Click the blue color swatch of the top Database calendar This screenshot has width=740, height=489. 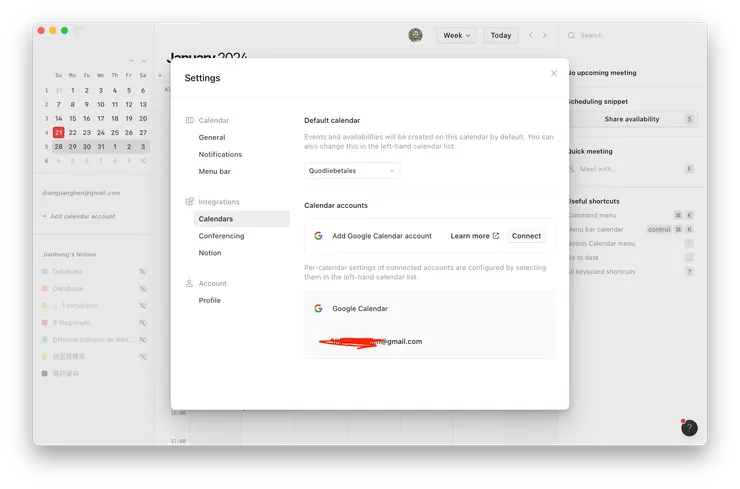45,271
